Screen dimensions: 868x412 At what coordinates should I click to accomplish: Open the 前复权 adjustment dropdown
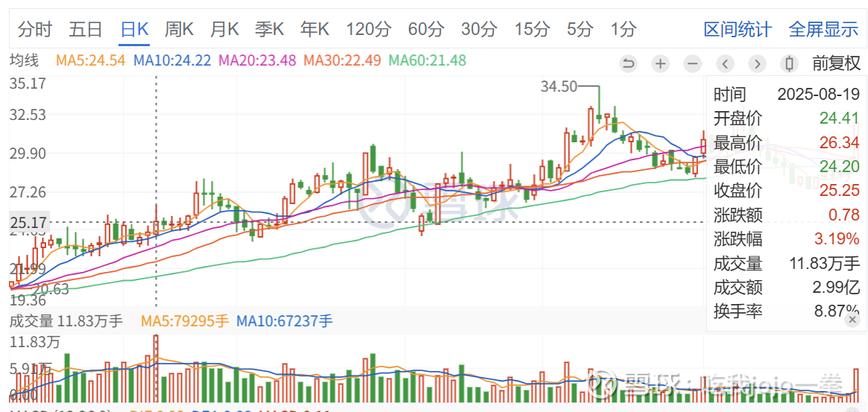pos(836,63)
